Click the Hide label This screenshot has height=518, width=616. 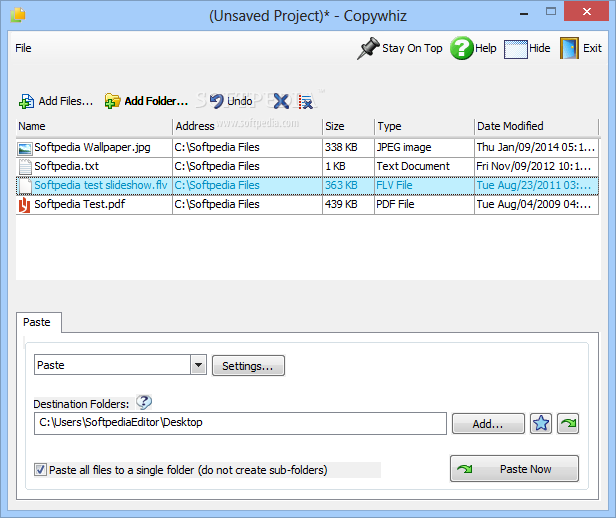(x=539, y=48)
